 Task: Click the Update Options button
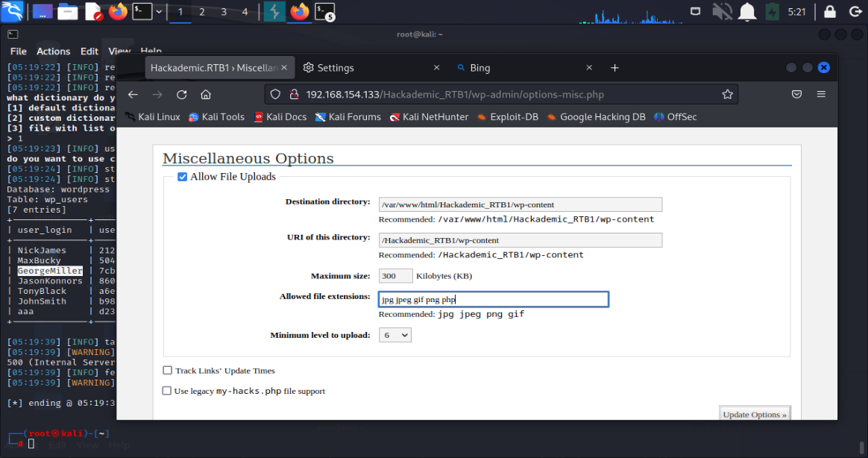754,414
